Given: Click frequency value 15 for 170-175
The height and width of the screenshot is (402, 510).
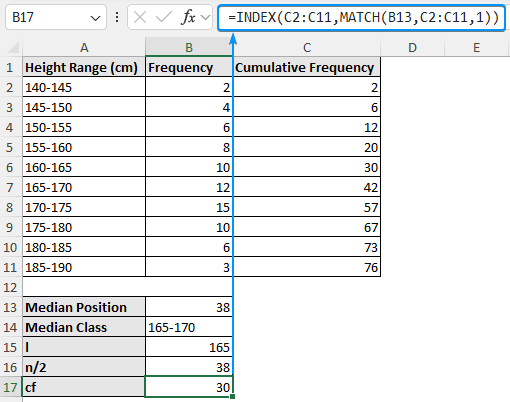Looking at the screenshot, I should (x=189, y=207).
